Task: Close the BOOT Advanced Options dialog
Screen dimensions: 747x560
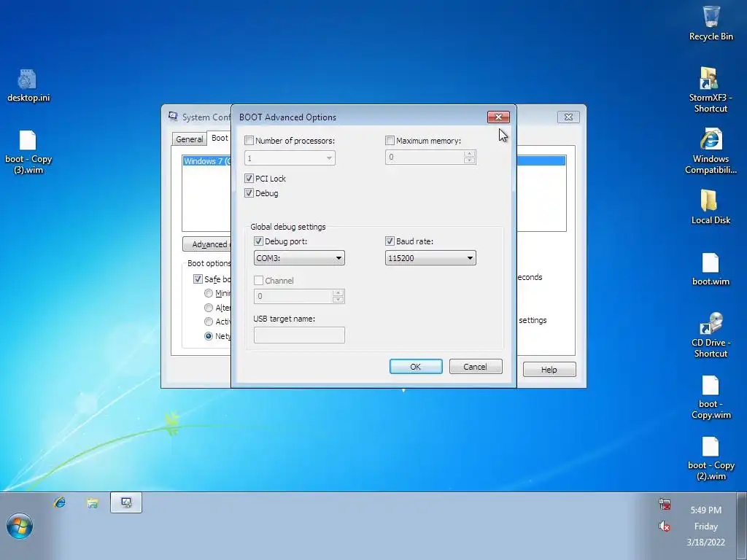Action: tap(498, 117)
